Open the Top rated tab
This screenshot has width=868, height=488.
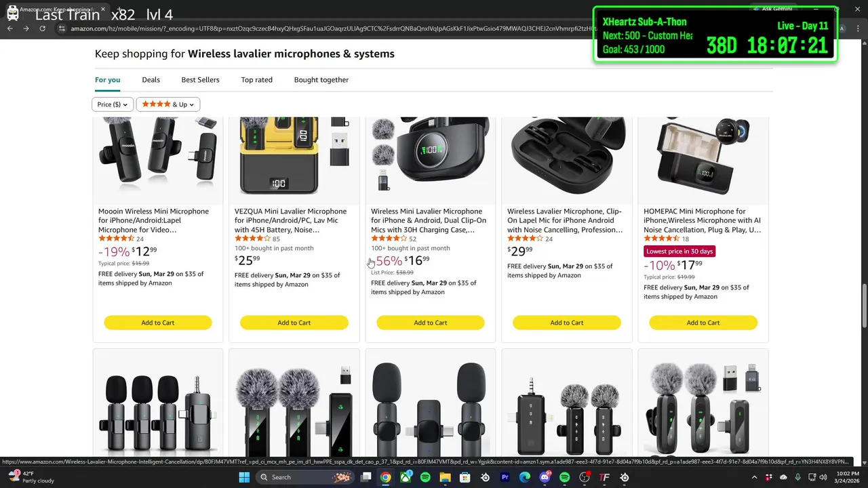tap(256, 80)
